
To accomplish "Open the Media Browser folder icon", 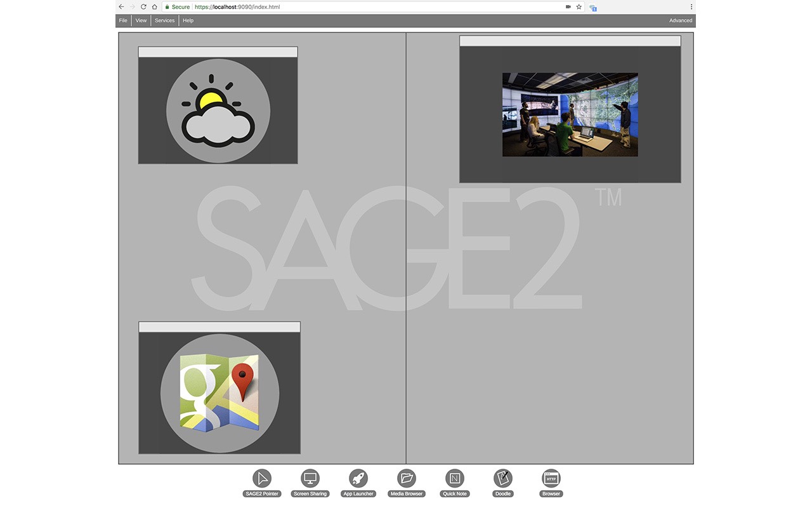I will (407, 478).
